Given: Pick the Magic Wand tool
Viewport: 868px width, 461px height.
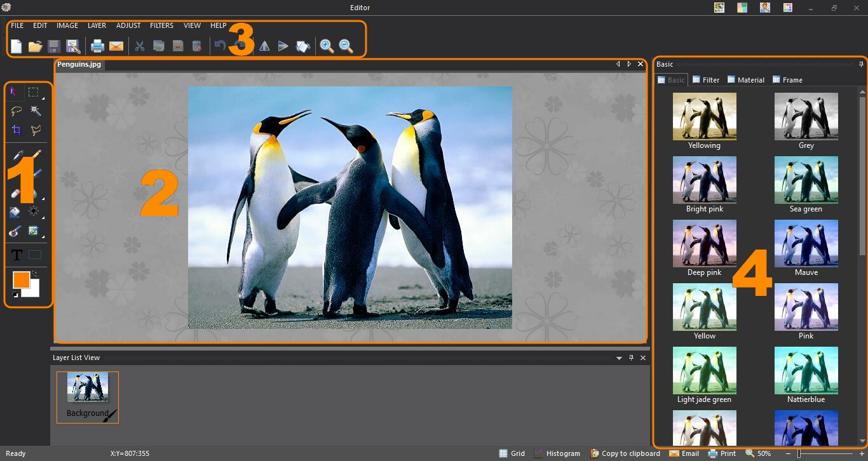Looking at the screenshot, I should point(36,111).
